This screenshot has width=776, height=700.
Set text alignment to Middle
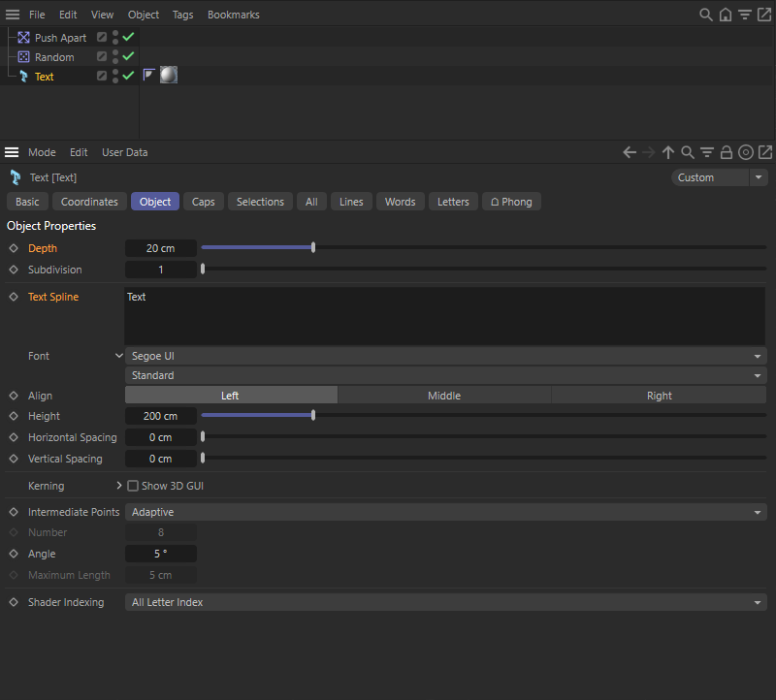pos(443,395)
